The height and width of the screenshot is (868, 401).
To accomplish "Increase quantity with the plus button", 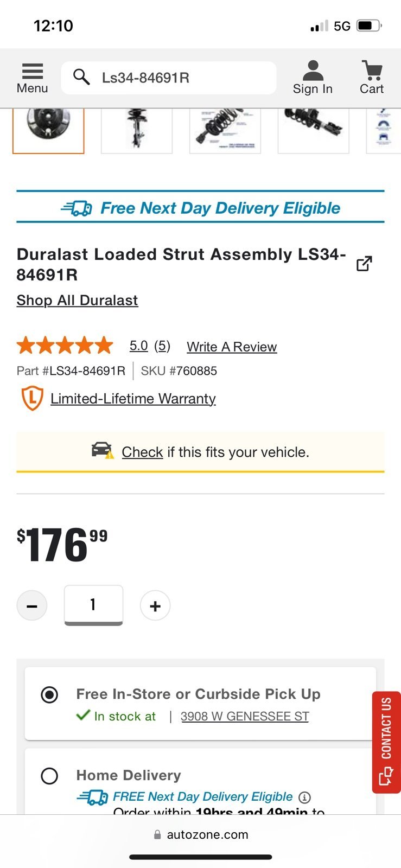I will [155, 605].
